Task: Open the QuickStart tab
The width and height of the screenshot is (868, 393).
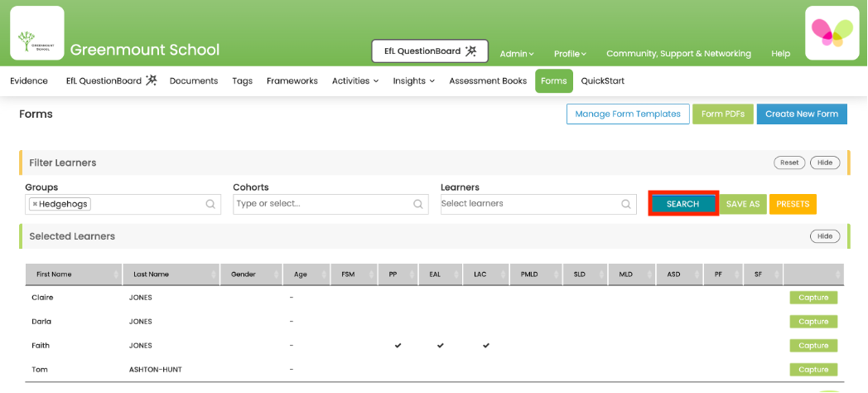Action: point(602,81)
